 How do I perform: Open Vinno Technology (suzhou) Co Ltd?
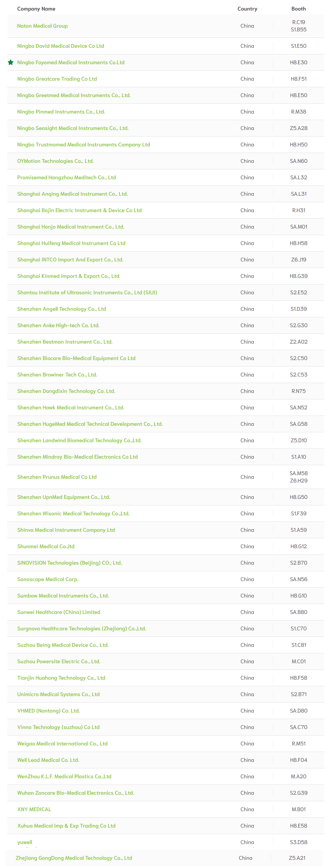click(58, 727)
